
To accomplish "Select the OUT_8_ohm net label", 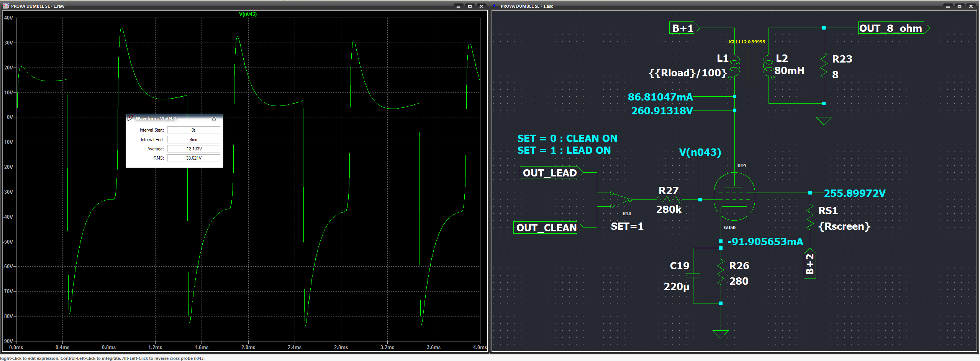I will click(x=892, y=28).
